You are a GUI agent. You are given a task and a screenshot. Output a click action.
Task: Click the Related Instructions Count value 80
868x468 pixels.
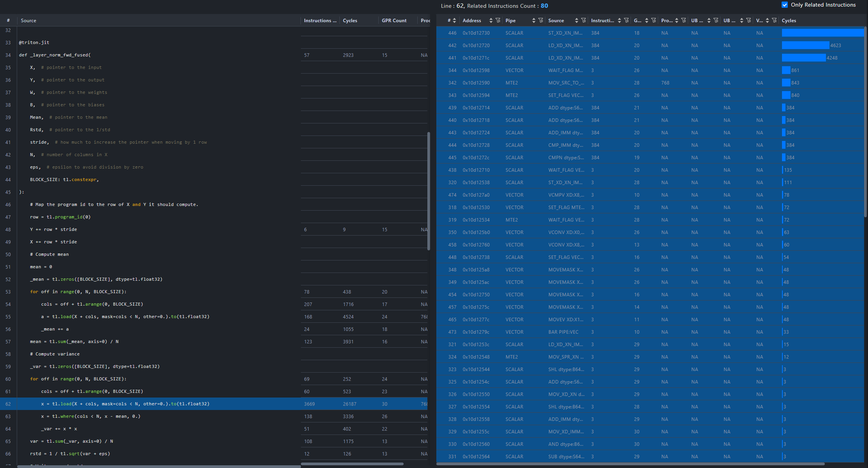544,6
